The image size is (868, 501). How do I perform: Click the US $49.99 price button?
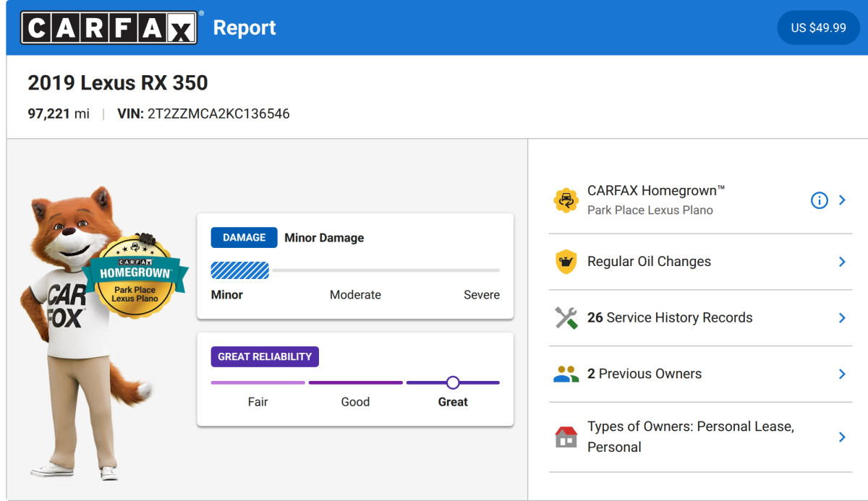pos(818,27)
